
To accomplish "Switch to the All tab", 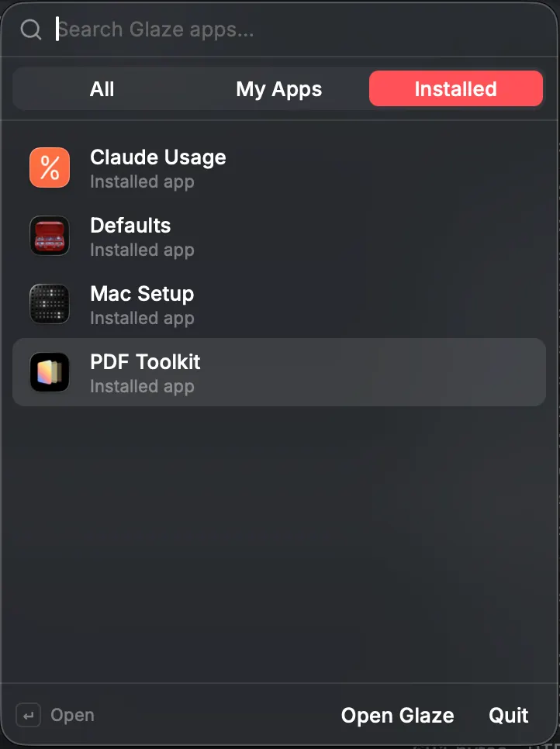I will [102, 89].
